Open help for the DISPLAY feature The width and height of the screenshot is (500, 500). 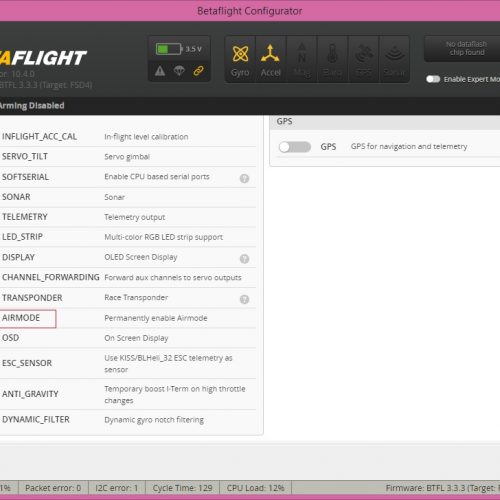244,259
